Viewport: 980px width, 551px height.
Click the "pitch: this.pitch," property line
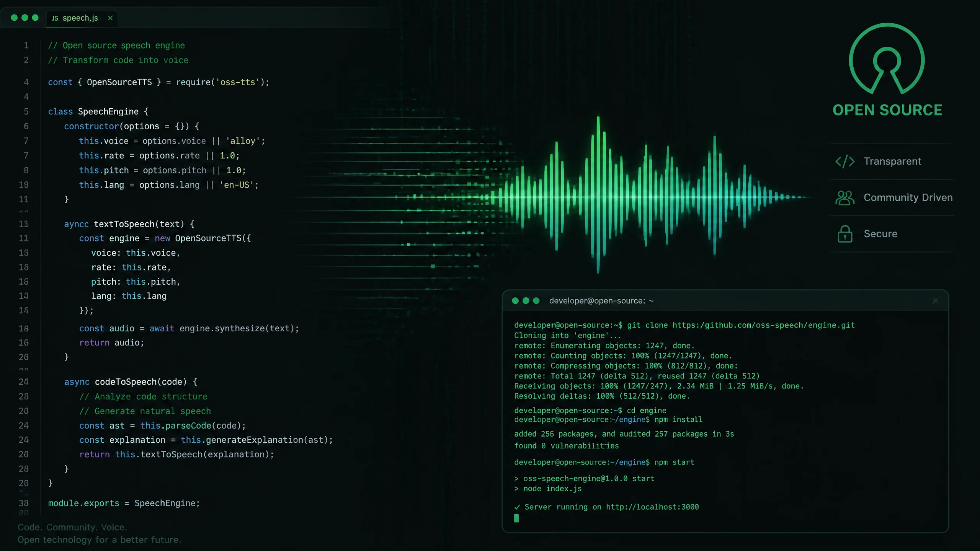pyautogui.click(x=136, y=282)
